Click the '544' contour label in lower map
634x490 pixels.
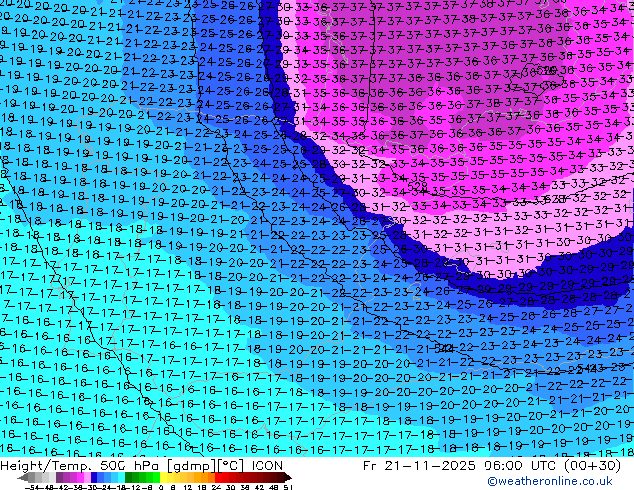pyautogui.click(x=443, y=348)
